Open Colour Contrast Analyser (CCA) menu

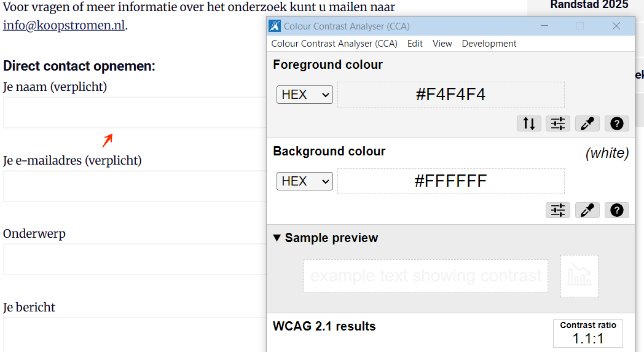[334, 44]
